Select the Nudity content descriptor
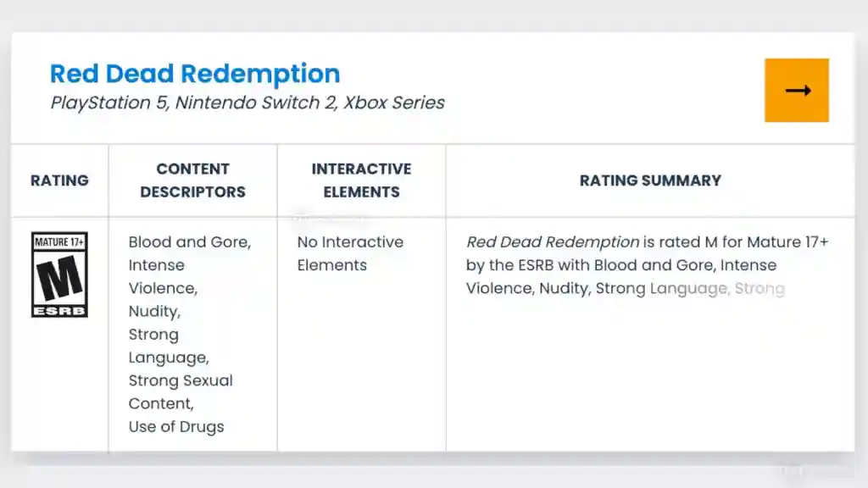868x488 pixels. point(153,311)
